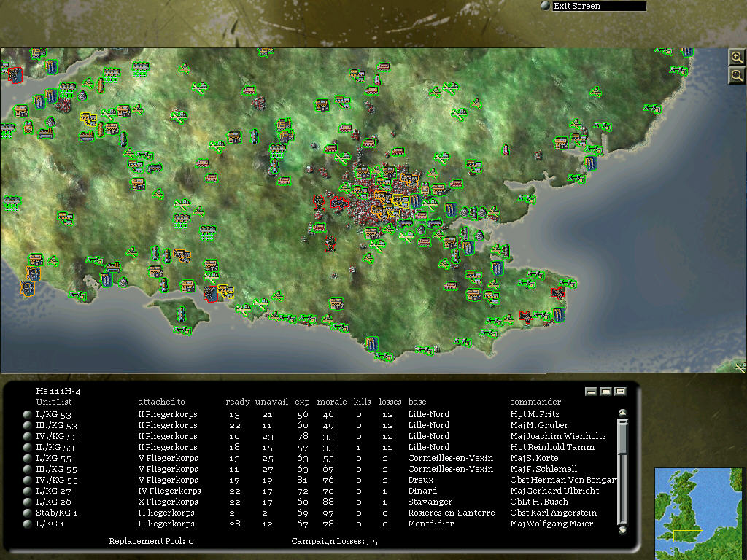Click the third panel size button
The height and width of the screenshot is (560, 747).
point(620,392)
